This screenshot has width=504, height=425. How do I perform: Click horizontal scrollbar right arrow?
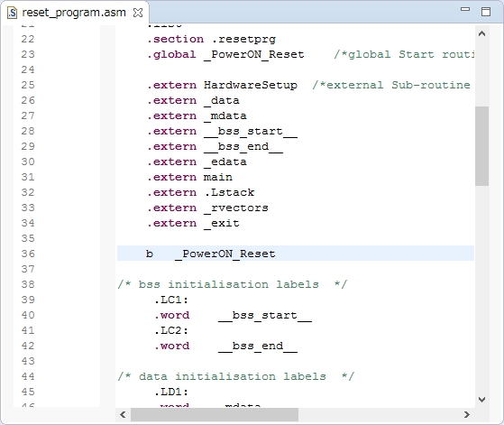(x=467, y=415)
